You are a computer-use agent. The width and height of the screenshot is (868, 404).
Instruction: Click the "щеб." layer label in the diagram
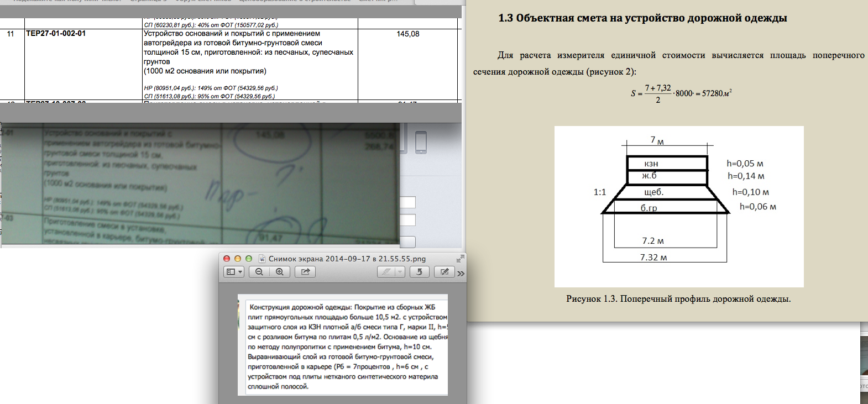click(x=653, y=192)
